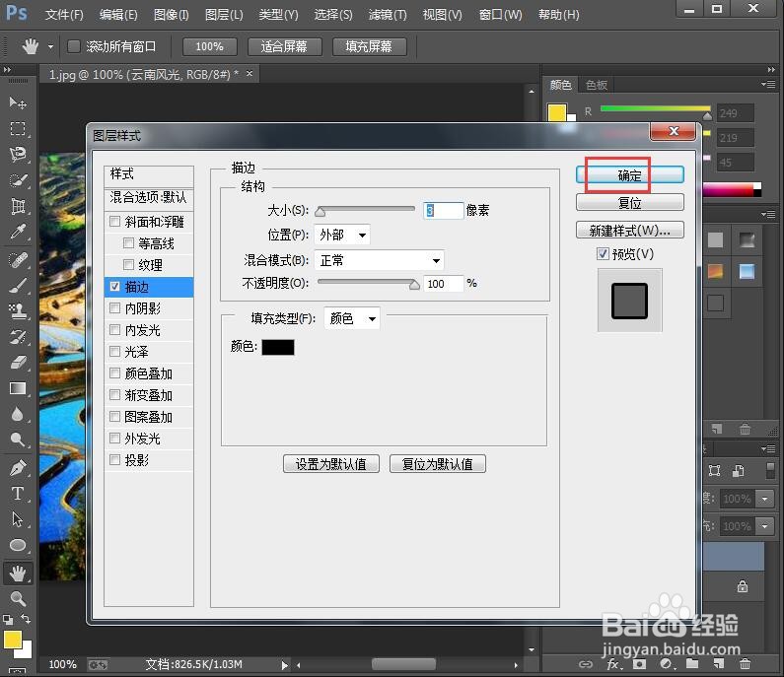Click the create new group folder icon
The image size is (784, 677).
tap(692, 664)
